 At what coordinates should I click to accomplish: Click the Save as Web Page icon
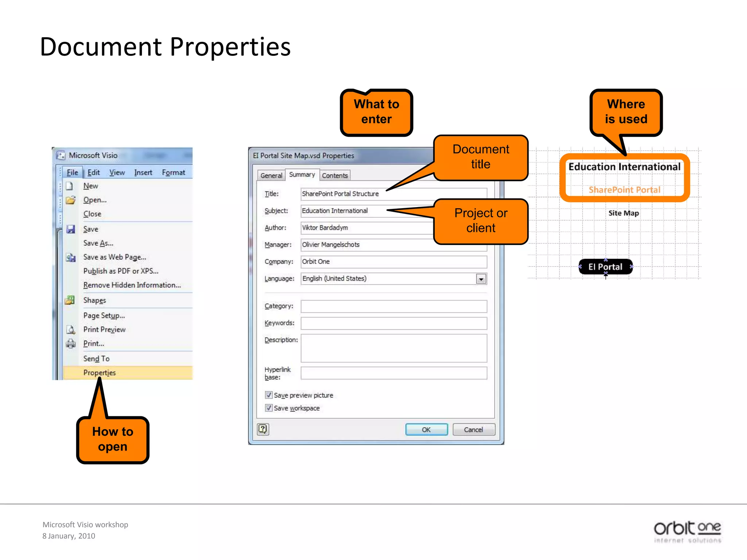click(x=70, y=257)
